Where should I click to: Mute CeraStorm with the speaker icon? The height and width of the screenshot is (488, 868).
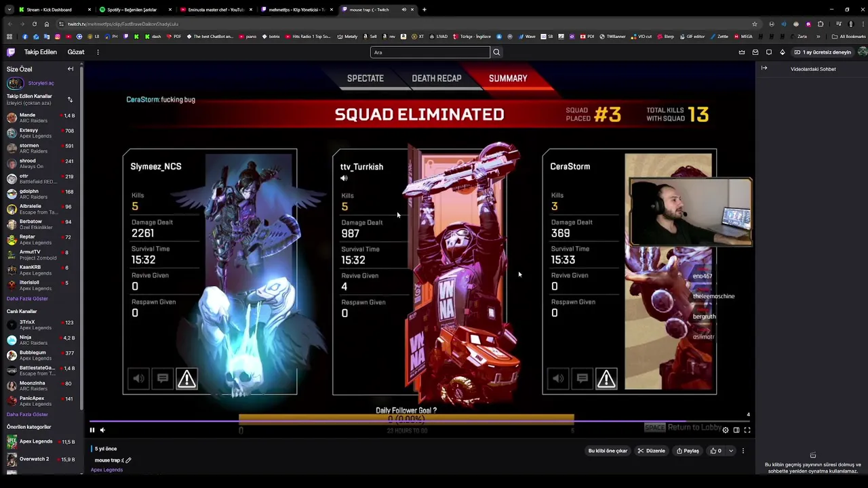click(557, 379)
